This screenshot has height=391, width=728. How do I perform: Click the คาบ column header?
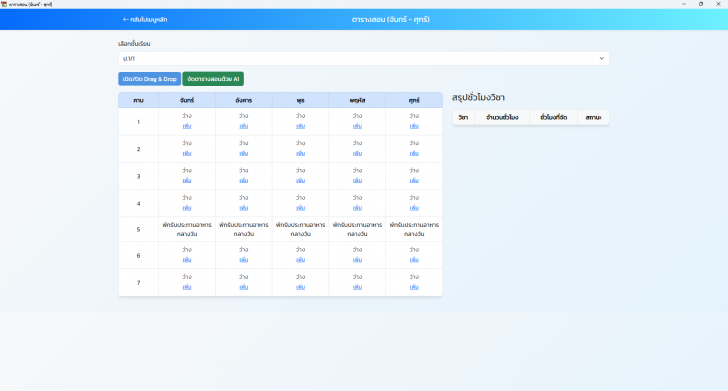[x=138, y=100]
